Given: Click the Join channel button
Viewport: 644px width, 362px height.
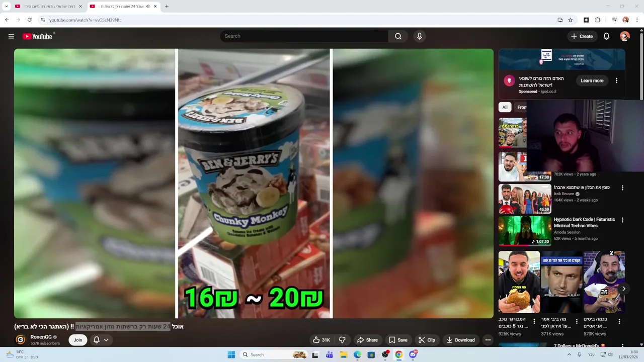Looking at the screenshot, I should point(78,340).
